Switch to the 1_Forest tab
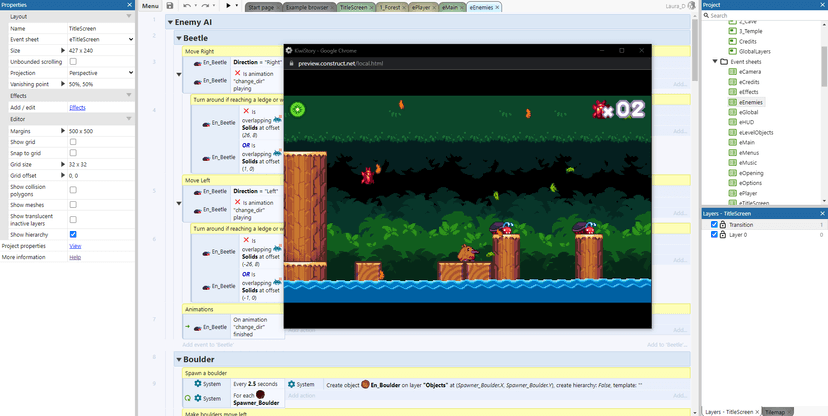828x416 pixels. coord(390,8)
